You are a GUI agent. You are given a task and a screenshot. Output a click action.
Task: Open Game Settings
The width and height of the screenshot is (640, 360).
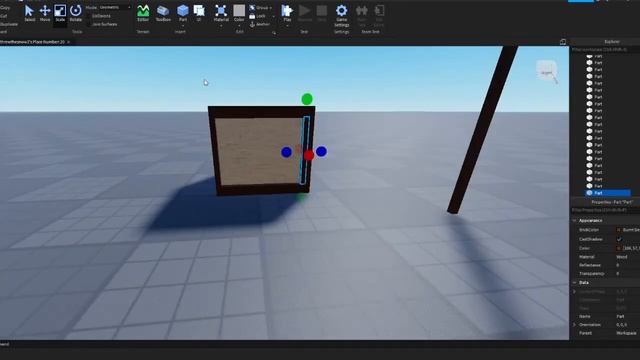click(341, 15)
